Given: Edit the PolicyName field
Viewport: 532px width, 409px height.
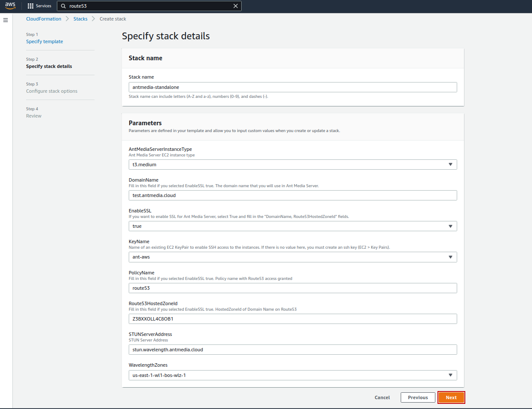Looking at the screenshot, I should [x=293, y=288].
